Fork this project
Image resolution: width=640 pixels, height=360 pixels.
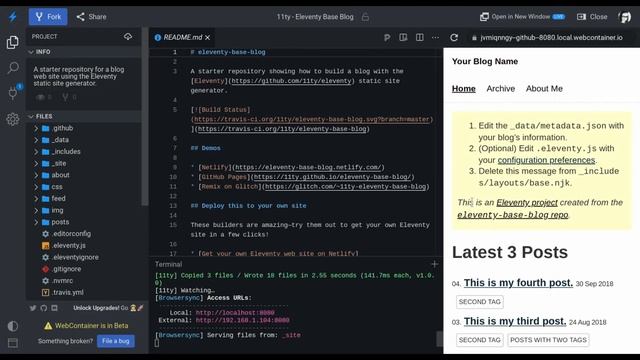(48, 17)
